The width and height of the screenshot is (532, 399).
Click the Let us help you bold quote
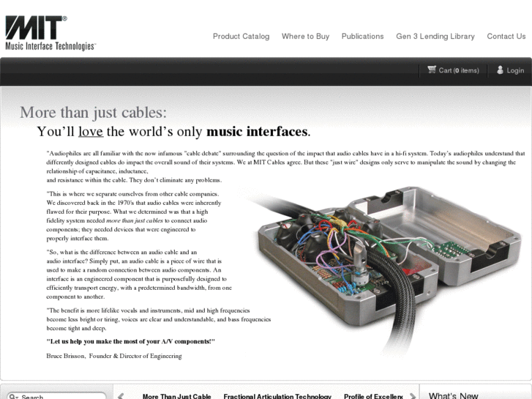131,341
